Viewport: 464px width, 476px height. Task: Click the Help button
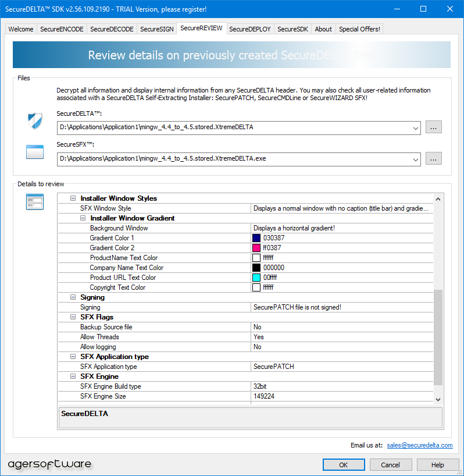click(x=438, y=465)
